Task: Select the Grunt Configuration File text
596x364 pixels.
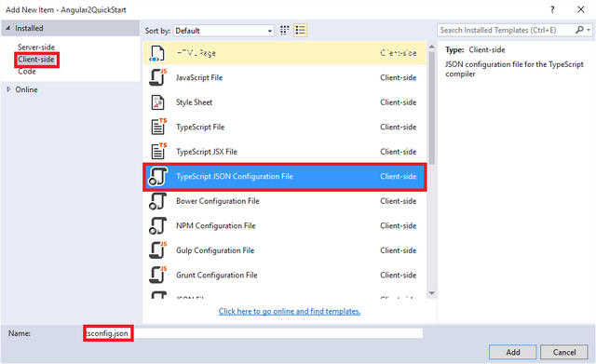Action: (217, 275)
